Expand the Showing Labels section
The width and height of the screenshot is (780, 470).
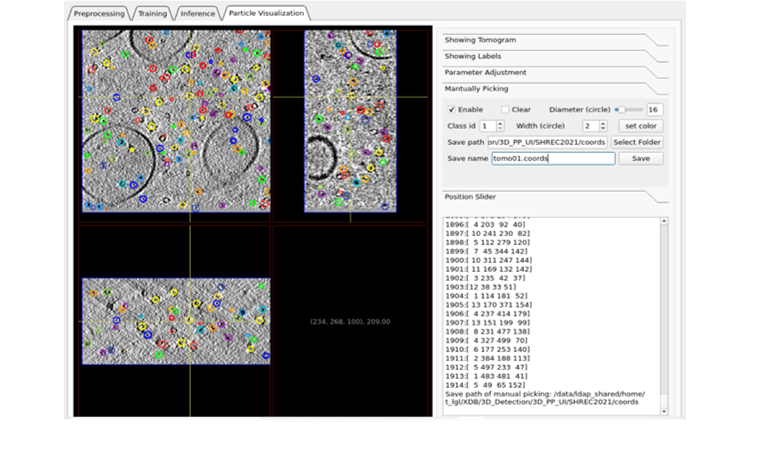coord(473,56)
